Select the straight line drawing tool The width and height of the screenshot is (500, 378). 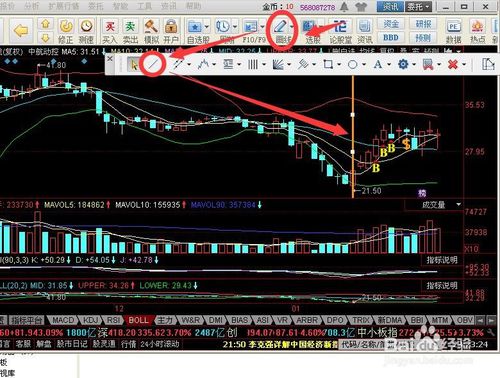(152, 64)
